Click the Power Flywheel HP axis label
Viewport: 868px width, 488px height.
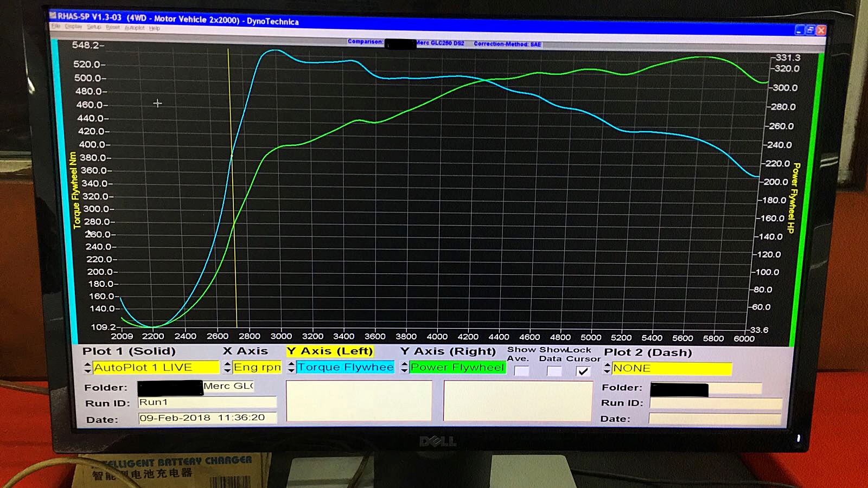click(x=793, y=198)
